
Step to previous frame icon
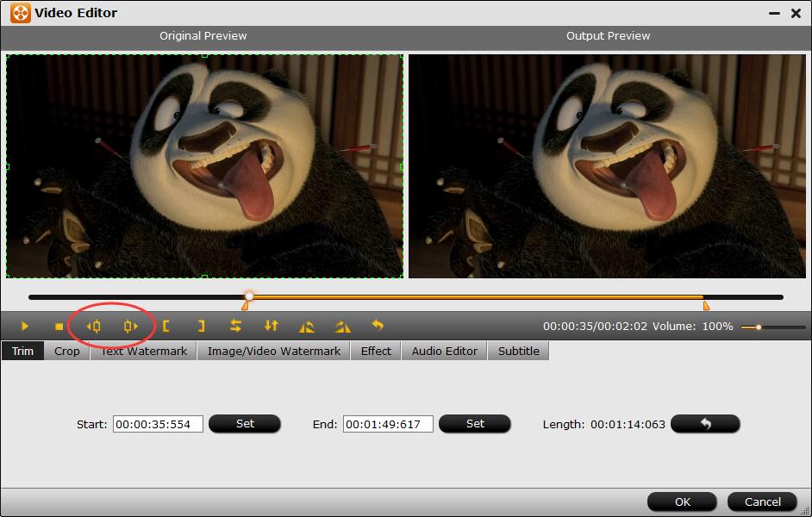pos(94,327)
